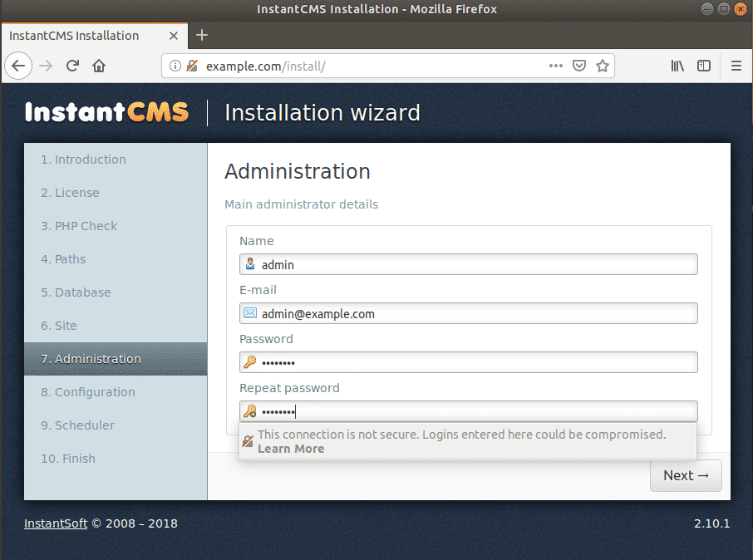
Task: Go to the Firefox Home icon
Action: 99,66
